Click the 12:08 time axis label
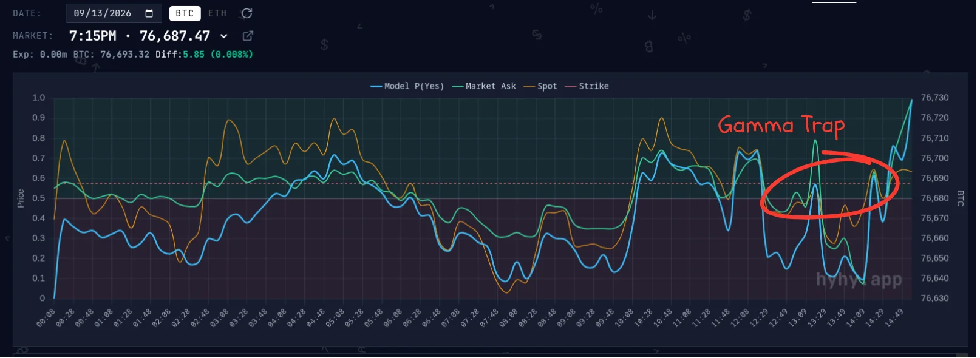The height and width of the screenshot is (358, 980). pos(740,318)
